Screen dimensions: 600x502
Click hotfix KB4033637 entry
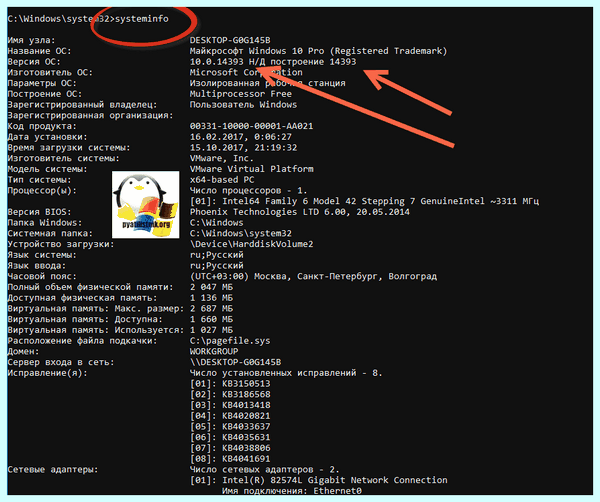tap(230, 426)
